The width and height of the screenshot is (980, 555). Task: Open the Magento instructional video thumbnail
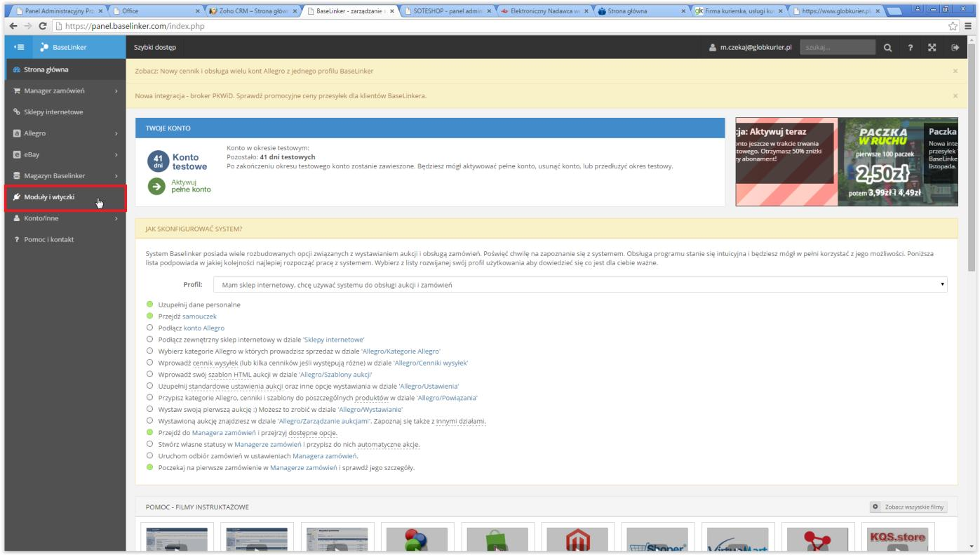point(578,537)
